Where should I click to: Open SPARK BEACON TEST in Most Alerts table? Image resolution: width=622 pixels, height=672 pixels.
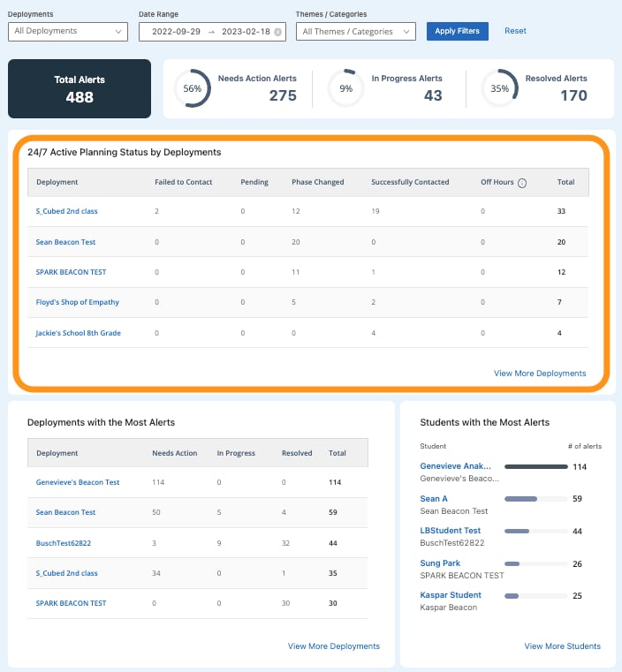71,603
